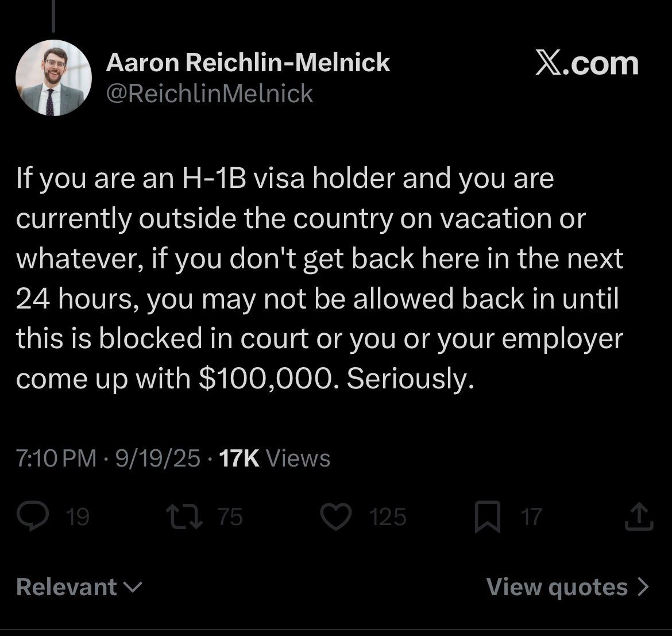Expand the Relevant sort dropdown
Image resolution: width=672 pixels, height=636 pixels.
click(x=79, y=587)
